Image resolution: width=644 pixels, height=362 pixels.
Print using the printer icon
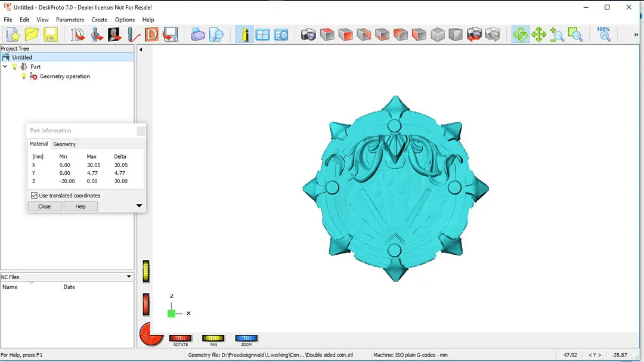(197, 35)
